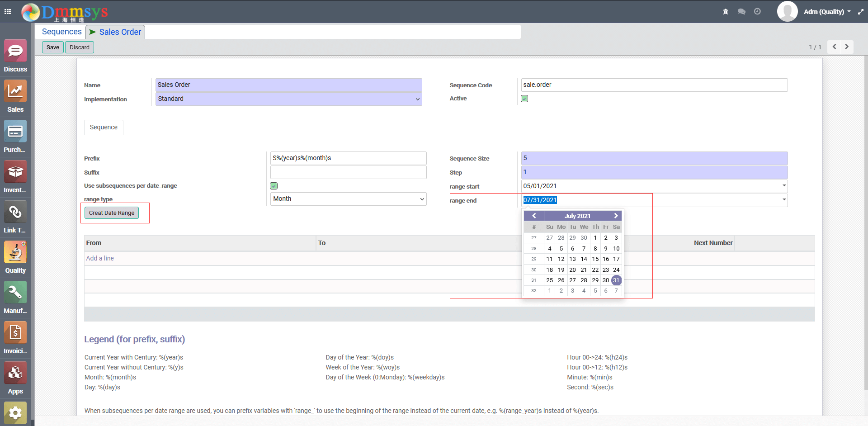The height and width of the screenshot is (426, 868).
Task: Expand the range type Month dropdown
Action: 422,199
